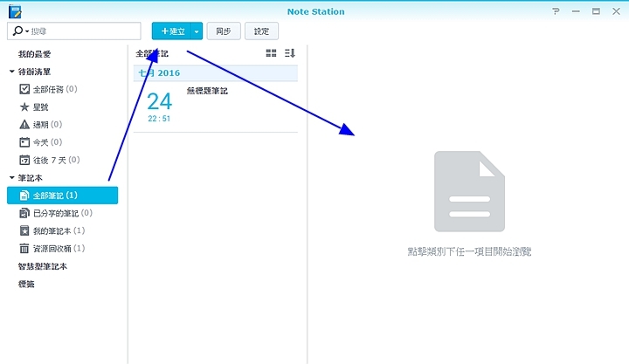Open the 建立 dropdown arrow
The width and height of the screenshot is (629, 364).
coord(197,31)
